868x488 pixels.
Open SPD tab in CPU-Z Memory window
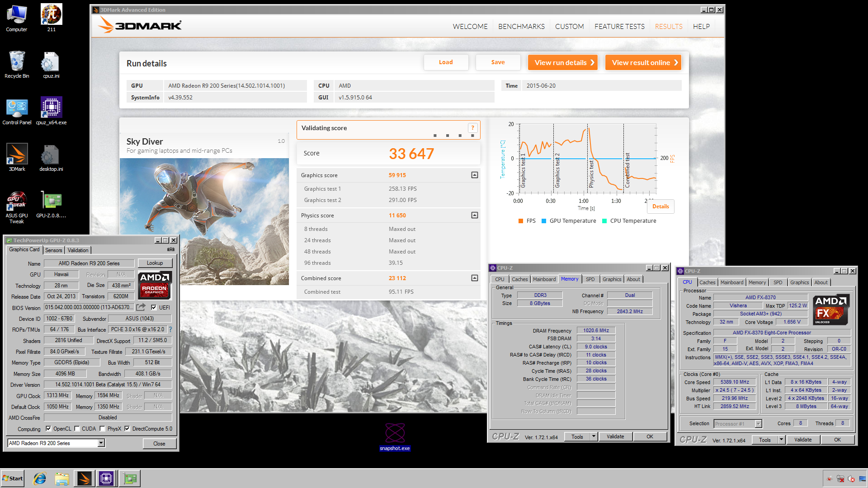tap(590, 279)
